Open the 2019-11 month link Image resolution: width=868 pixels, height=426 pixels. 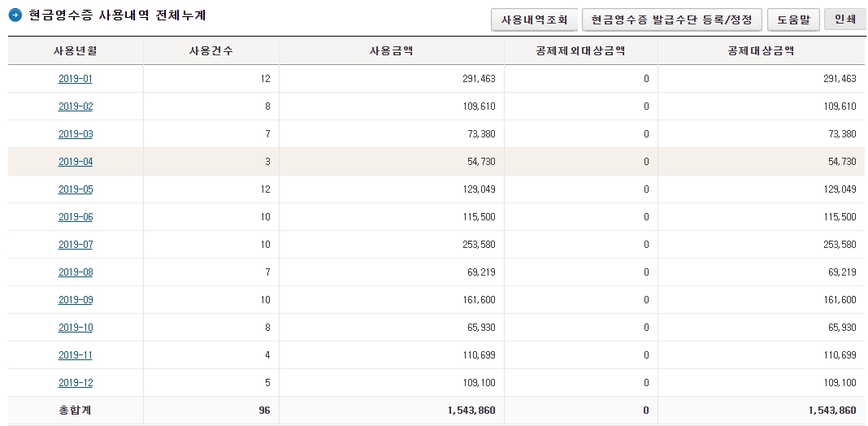click(76, 355)
